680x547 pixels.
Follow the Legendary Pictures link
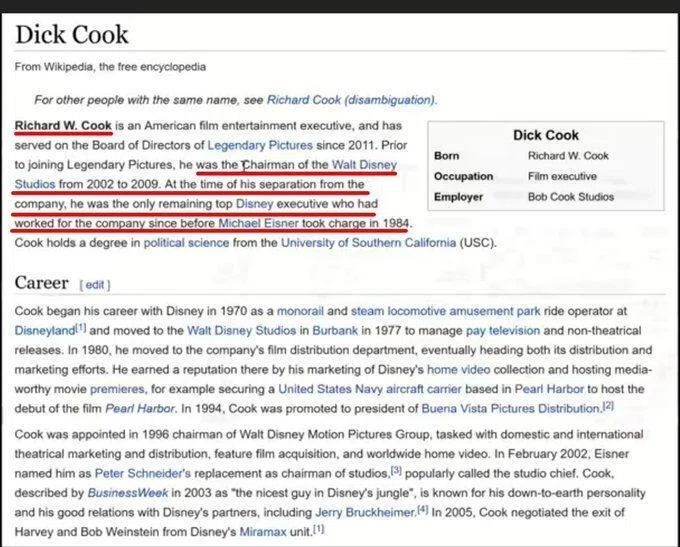(260, 145)
